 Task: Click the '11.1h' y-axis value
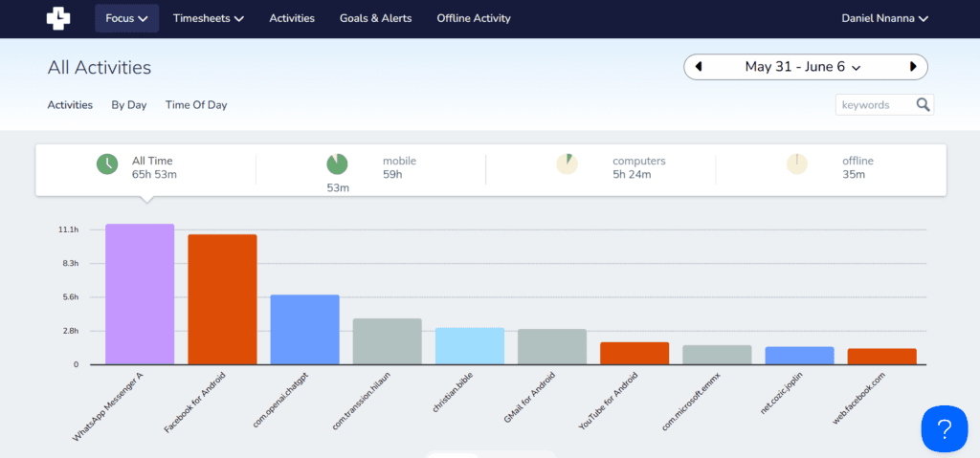[68, 229]
